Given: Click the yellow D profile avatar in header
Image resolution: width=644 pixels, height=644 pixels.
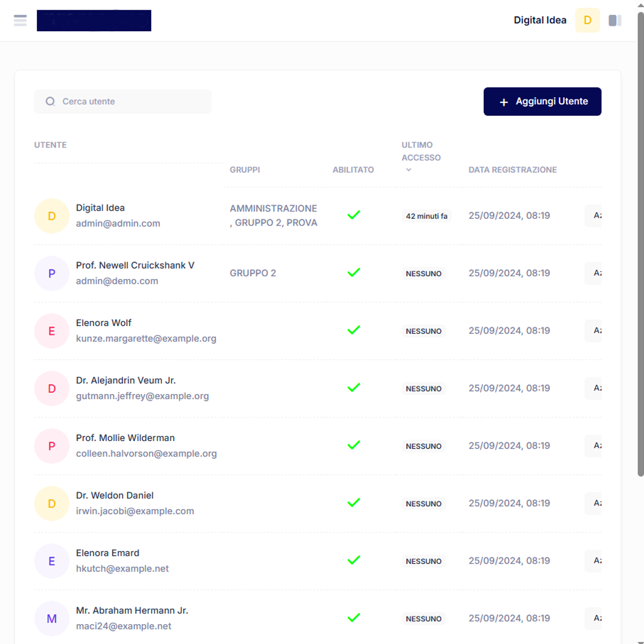Looking at the screenshot, I should click(x=587, y=20).
